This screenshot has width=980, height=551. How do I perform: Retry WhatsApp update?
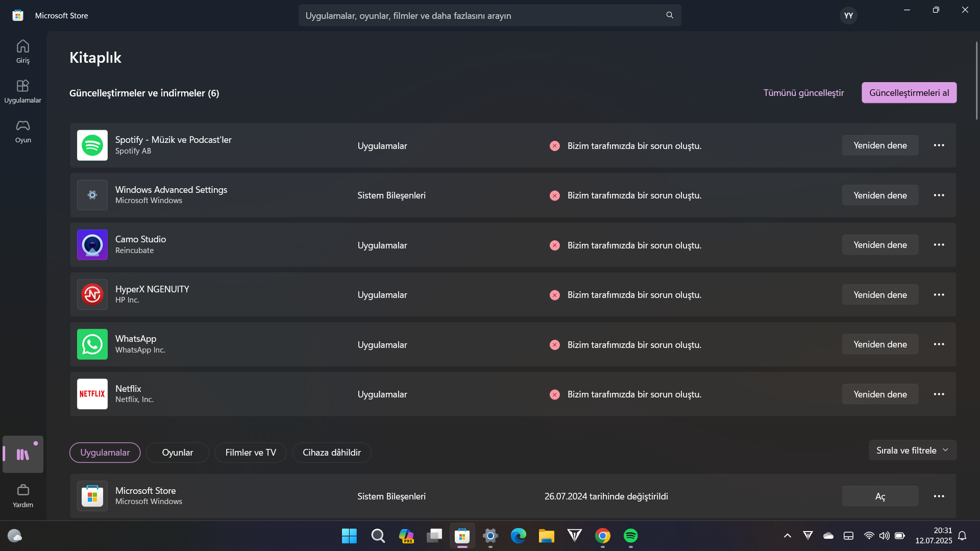click(x=880, y=344)
